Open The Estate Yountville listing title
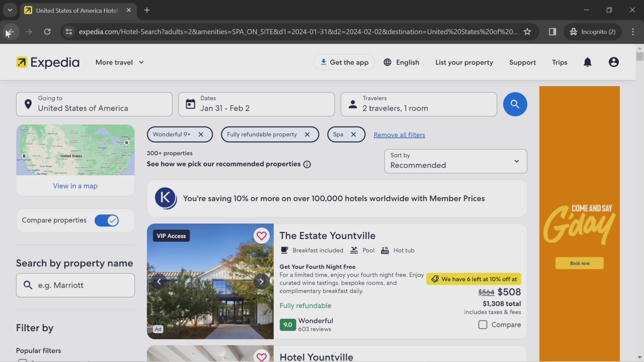Viewport: 644px width, 362px height. click(x=327, y=236)
